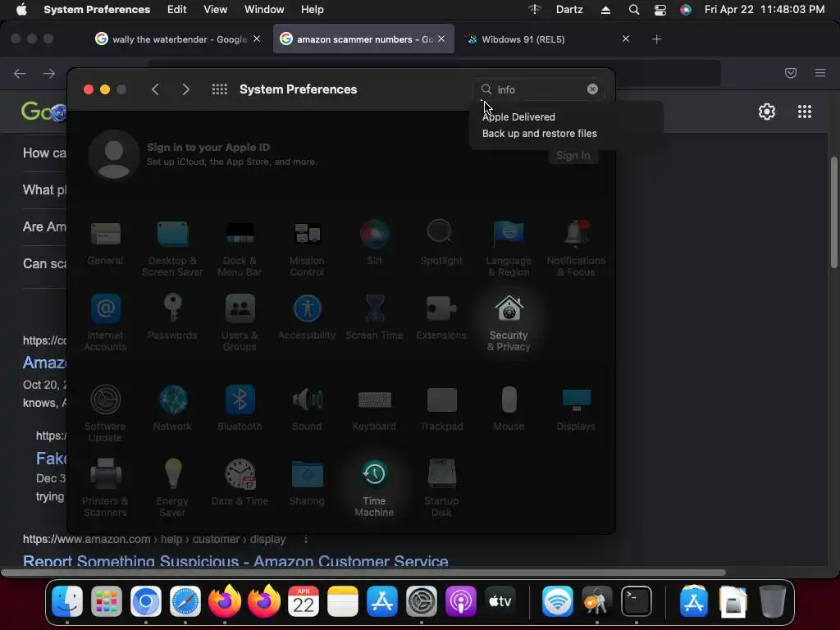
Task: Open Network preferences
Action: 172,409
